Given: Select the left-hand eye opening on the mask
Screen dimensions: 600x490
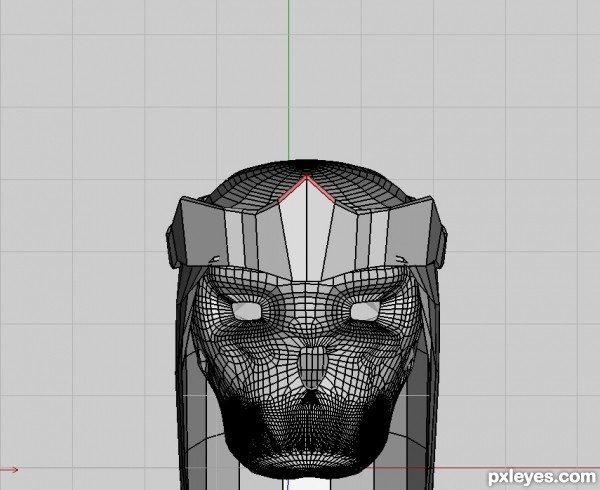Looking at the screenshot, I should pos(246,311).
